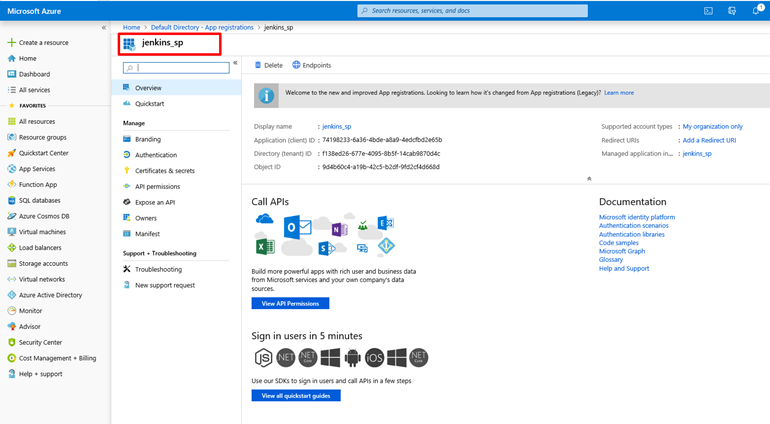Open the Advisor icon
770x424 pixels.
pyautogui.click(x=12, y=326)
